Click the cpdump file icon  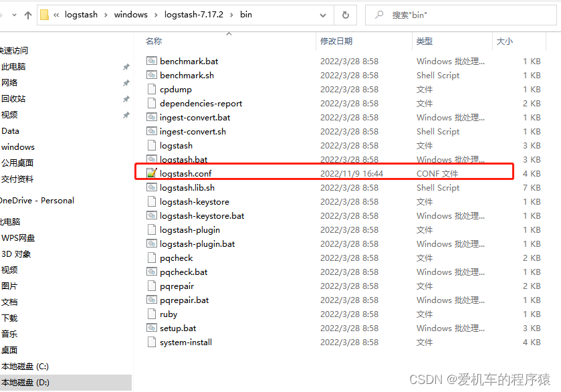point(152,89)
